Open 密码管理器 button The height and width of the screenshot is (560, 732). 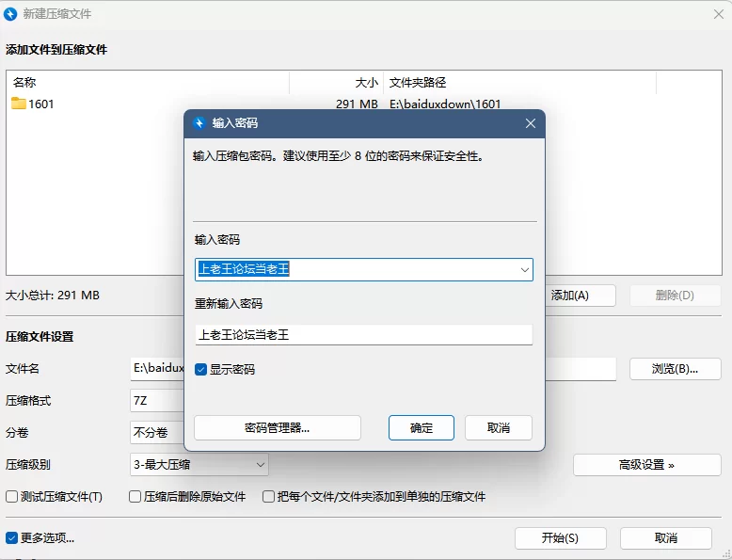278,428
